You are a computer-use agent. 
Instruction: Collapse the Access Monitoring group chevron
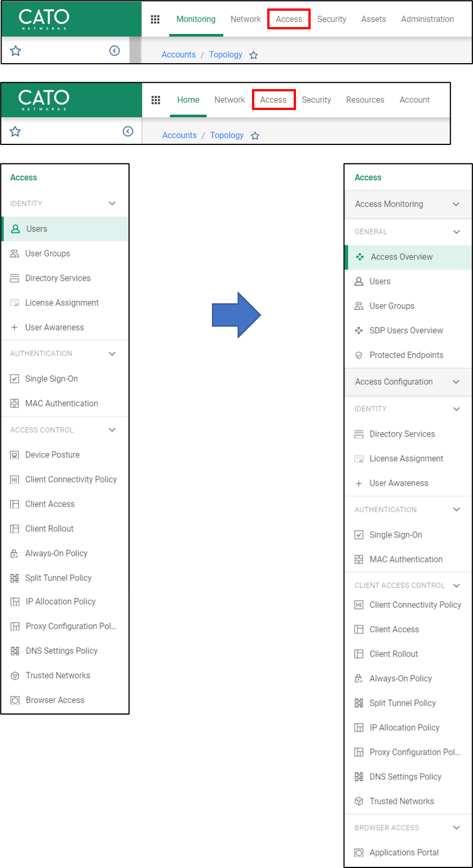tap(456, 205)
